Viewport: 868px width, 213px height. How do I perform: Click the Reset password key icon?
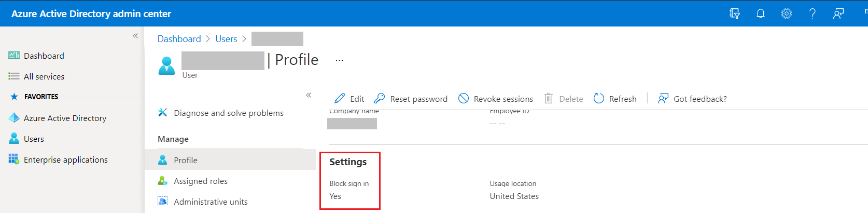point(380,99)
